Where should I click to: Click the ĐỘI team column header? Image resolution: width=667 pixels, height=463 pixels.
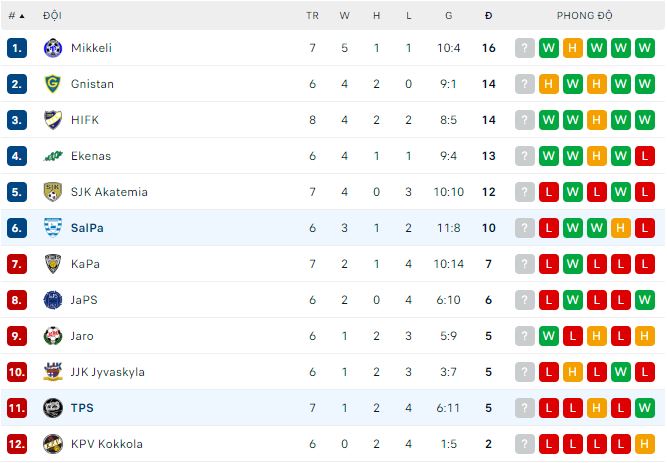[x=52, y=16]
